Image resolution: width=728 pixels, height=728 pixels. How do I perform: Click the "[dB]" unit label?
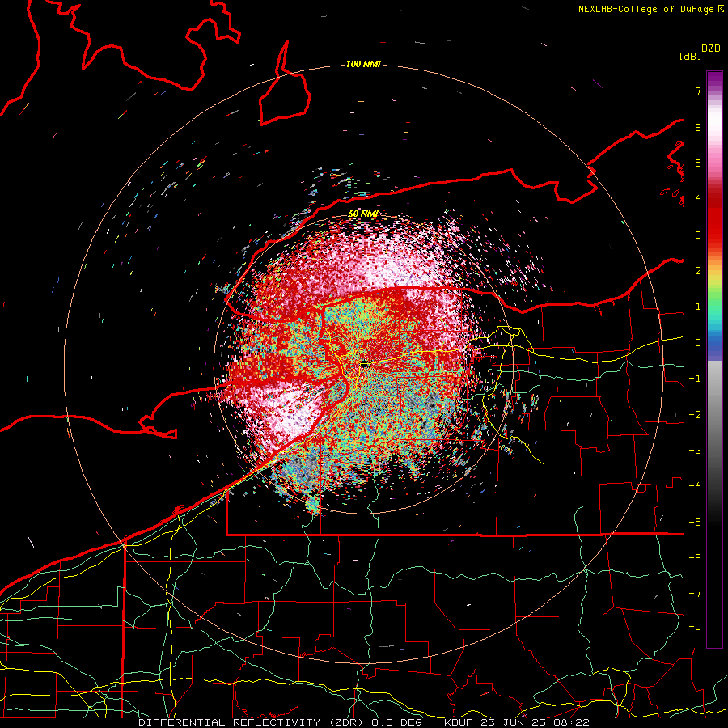[690, 56]
